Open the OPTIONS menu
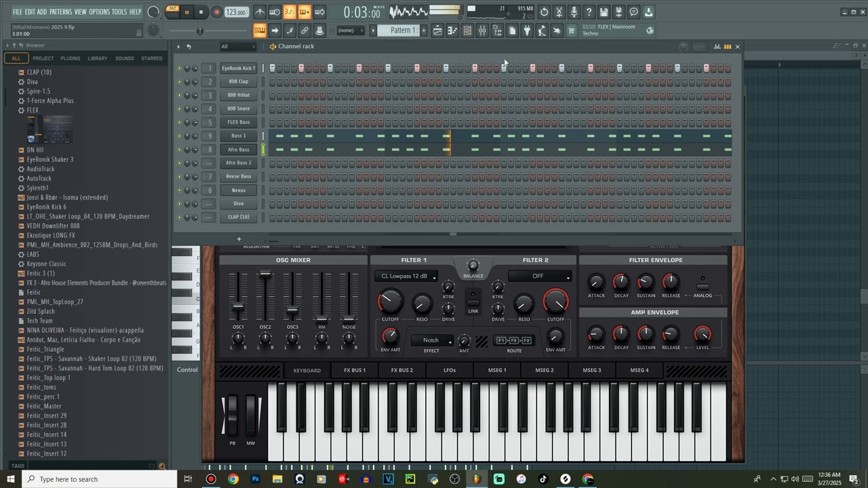The height and width of the screenshot is (488, 868). coord(99,12)
